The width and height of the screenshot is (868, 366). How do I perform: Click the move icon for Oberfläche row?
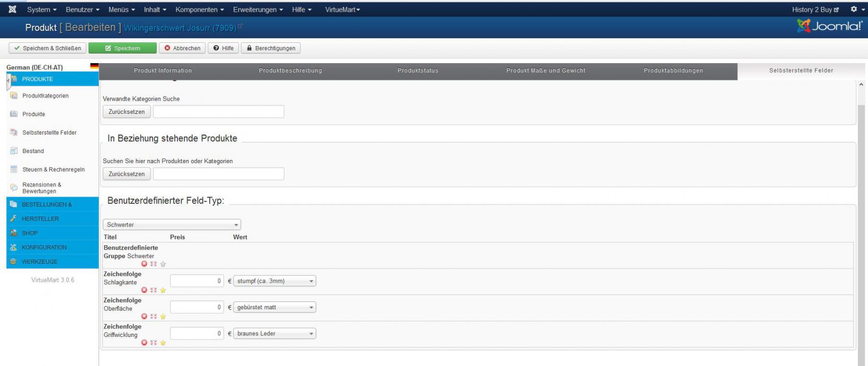pyautogui.click(x=154, y=317)
